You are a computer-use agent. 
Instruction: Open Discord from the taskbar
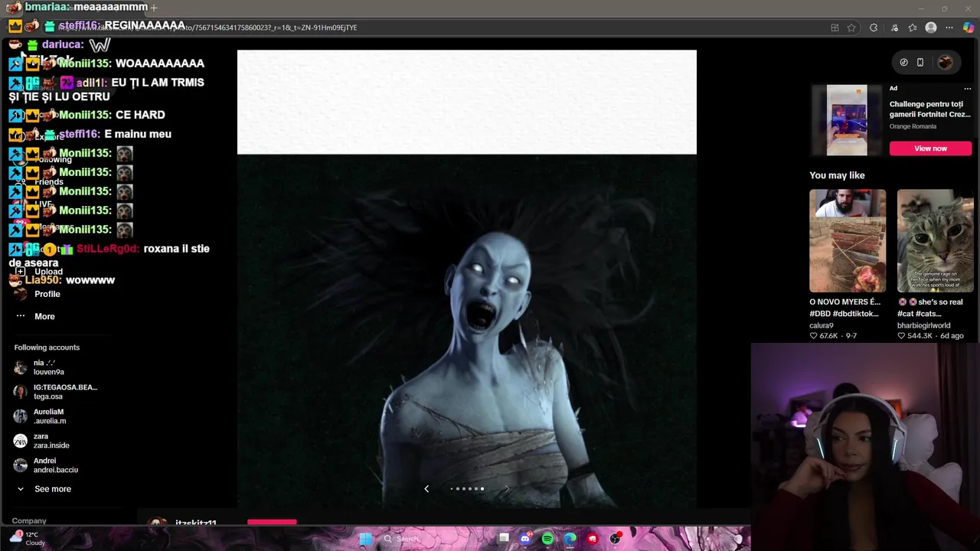pyautogui.click(x=525, y=539)
